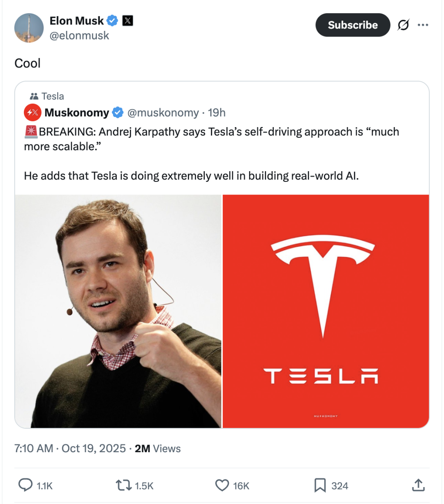The image size is (444, 504).
Task: Like the post with the heart icon
Action: click(222, 485)
